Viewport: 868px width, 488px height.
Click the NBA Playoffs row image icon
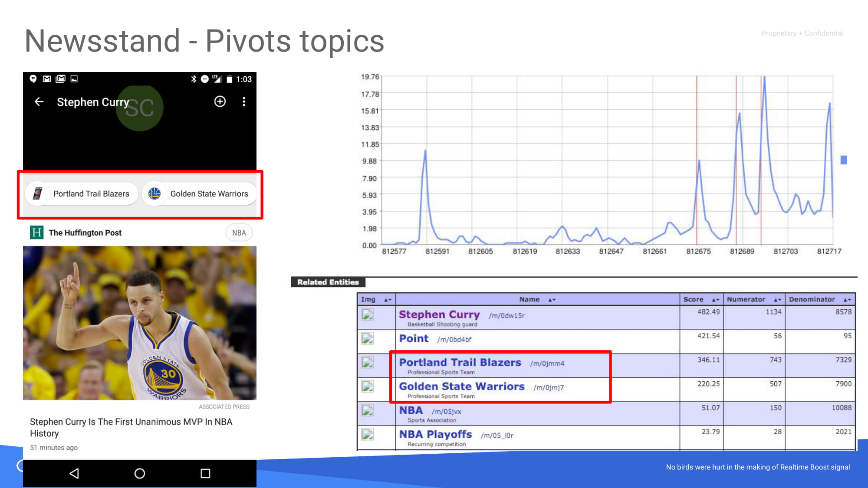[x=368, y=434]
